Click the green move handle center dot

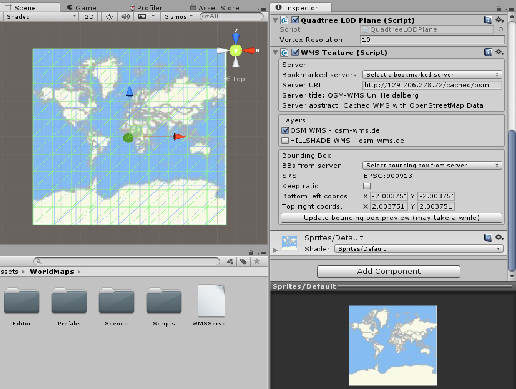pyautogui.click(x=128, y=137)
